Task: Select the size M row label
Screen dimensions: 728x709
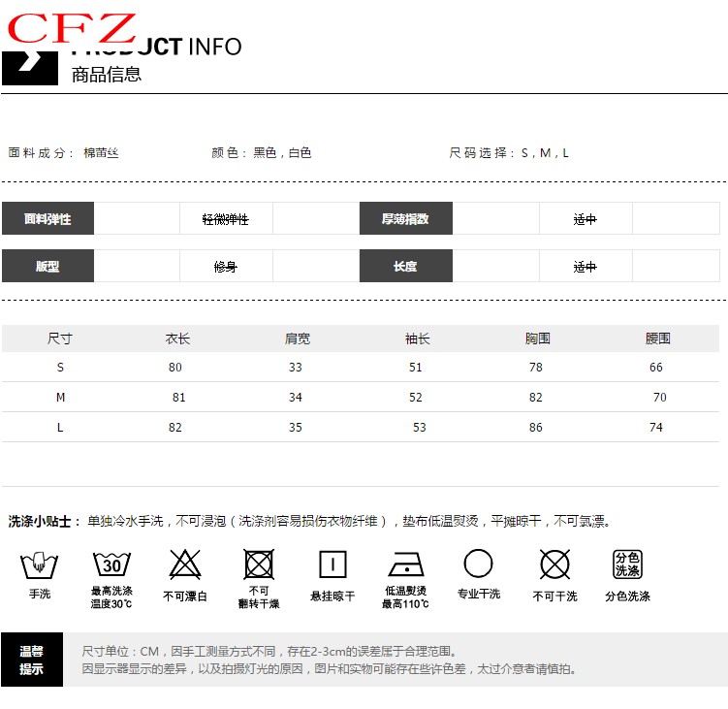Action: point(60,398)
